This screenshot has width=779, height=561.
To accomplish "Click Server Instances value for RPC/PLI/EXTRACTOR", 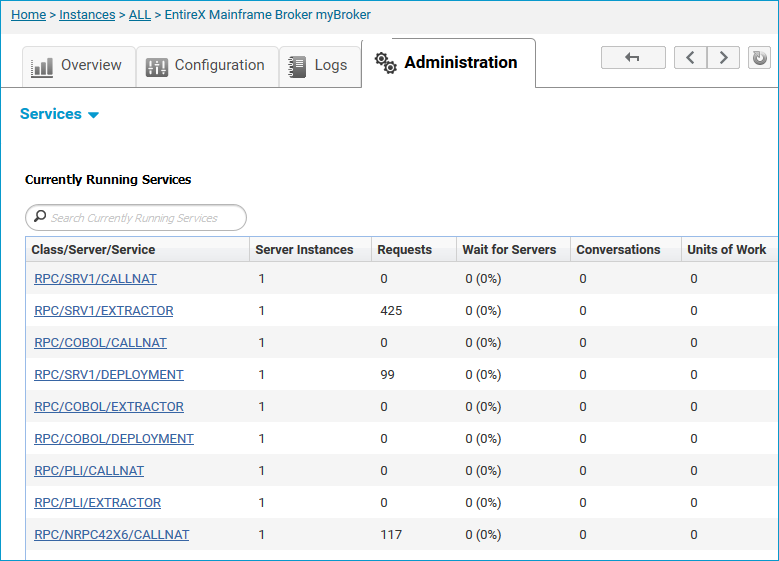I will point(261,503).
